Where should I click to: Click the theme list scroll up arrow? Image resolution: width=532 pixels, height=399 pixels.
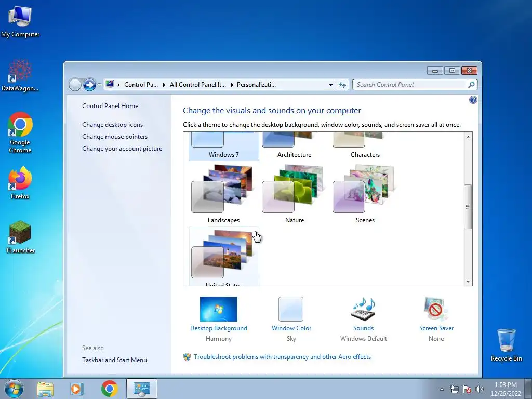click(x=468, y=137)
